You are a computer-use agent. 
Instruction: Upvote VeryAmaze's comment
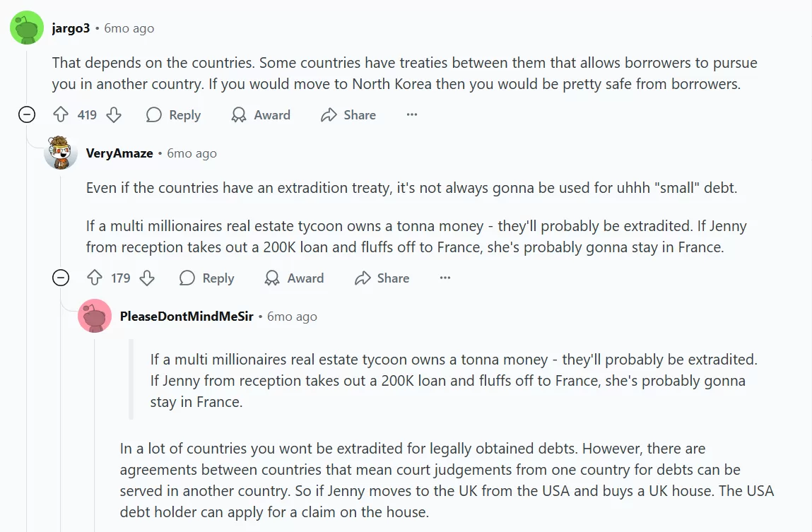(x=95, y=278)
